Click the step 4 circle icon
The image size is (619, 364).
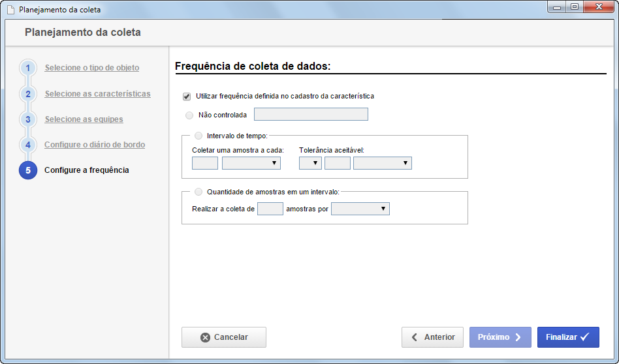pyautogui.click(x=27, y=145)
